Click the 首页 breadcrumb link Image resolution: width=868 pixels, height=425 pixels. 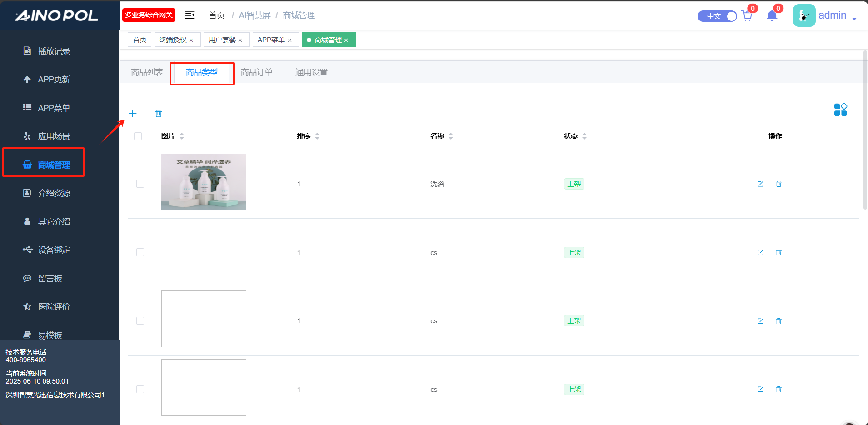pos(216,15)
